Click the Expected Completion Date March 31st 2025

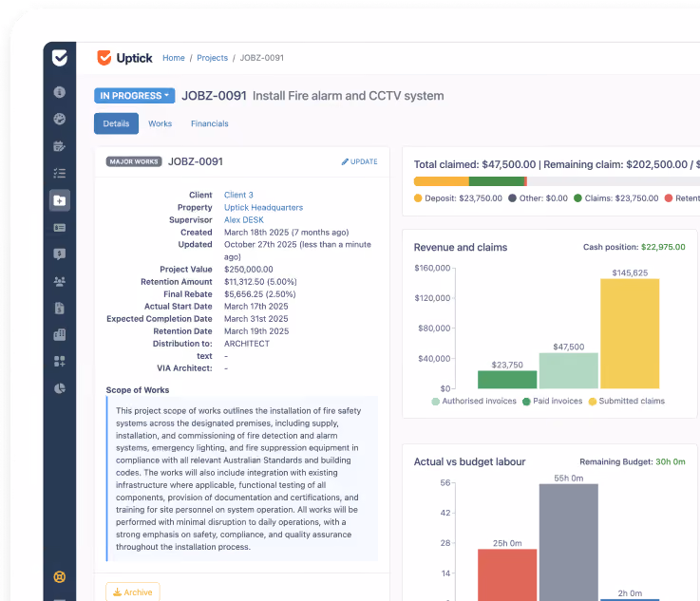(255, 319)
